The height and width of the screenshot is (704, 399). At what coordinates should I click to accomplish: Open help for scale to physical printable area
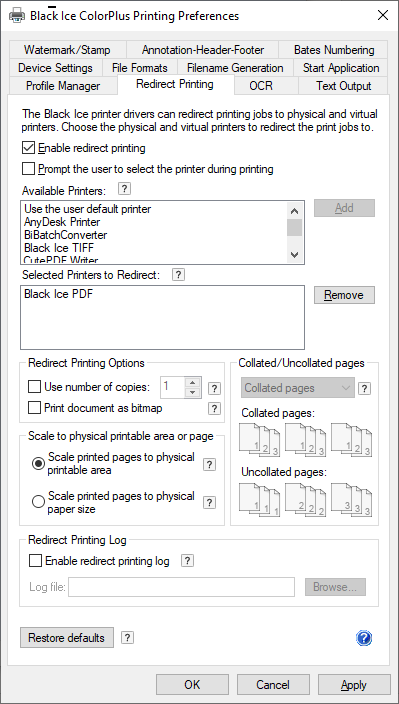tap(209, 464)
